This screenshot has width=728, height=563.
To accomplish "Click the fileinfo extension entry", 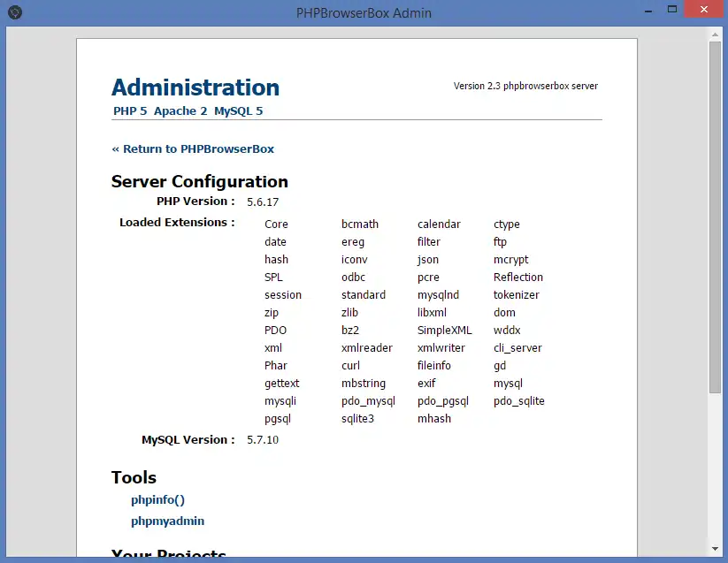I will pyautogui.click(x=434, y=365).
